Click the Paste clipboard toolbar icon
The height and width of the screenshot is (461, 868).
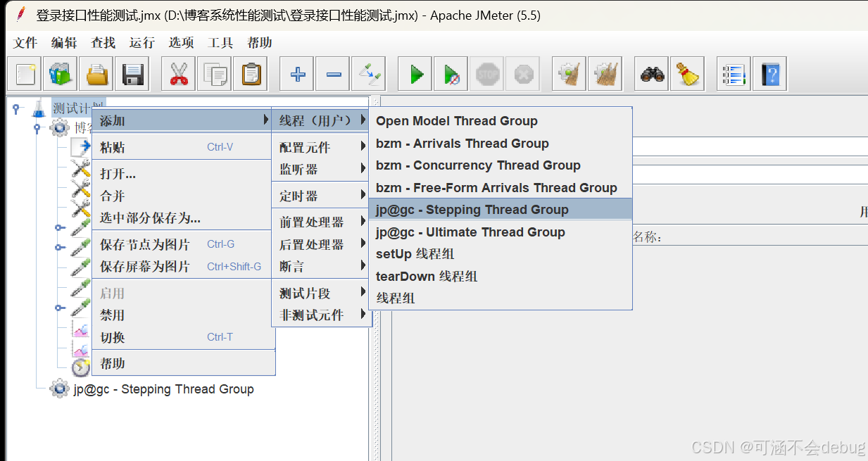(x=251, y=74)
